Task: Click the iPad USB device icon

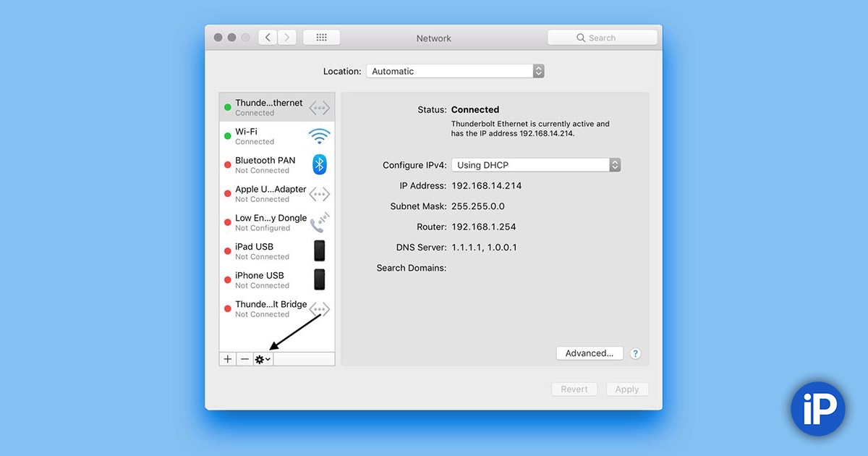Action: [x=319, y=251]
